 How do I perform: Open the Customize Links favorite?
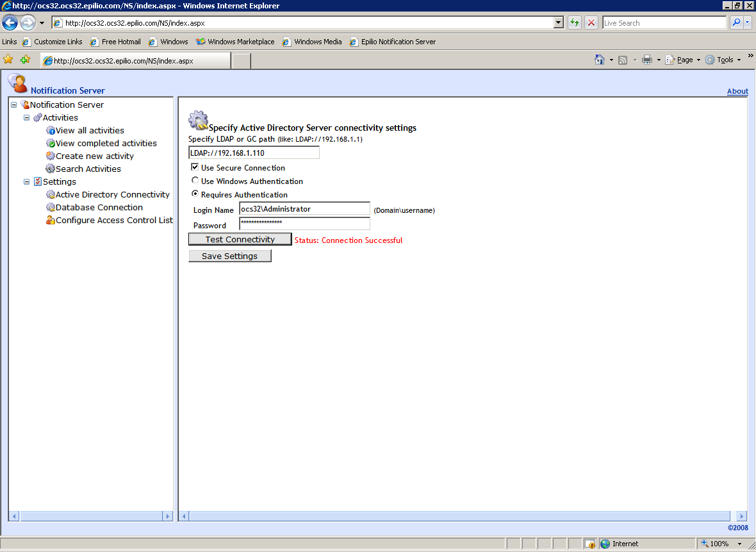click(53, 42)
